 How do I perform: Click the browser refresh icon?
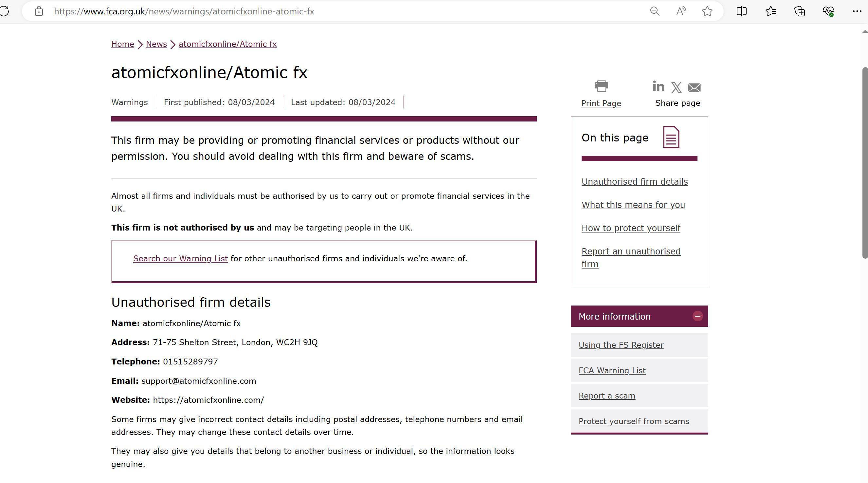[x=5, y=11]
